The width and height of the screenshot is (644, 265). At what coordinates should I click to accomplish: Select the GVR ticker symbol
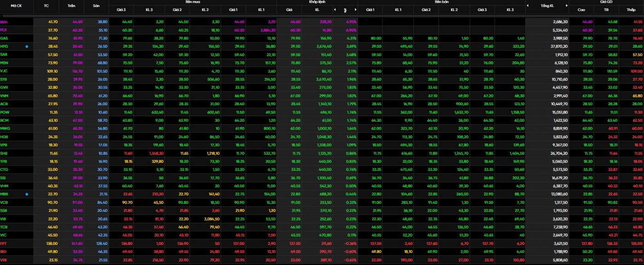pyautogui.click(x=4, y=87)
